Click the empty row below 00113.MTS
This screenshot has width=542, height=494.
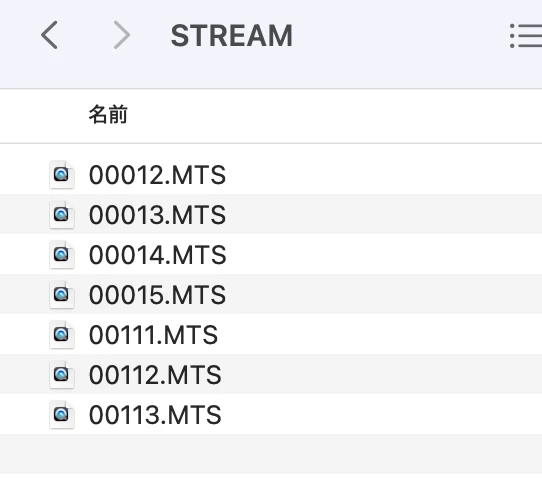point(271,454)
